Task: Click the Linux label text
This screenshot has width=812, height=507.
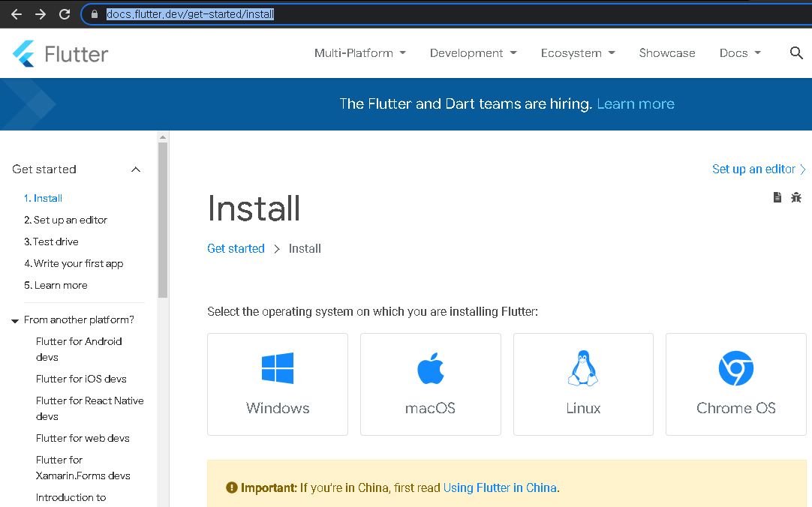Action: coord(583,408)
